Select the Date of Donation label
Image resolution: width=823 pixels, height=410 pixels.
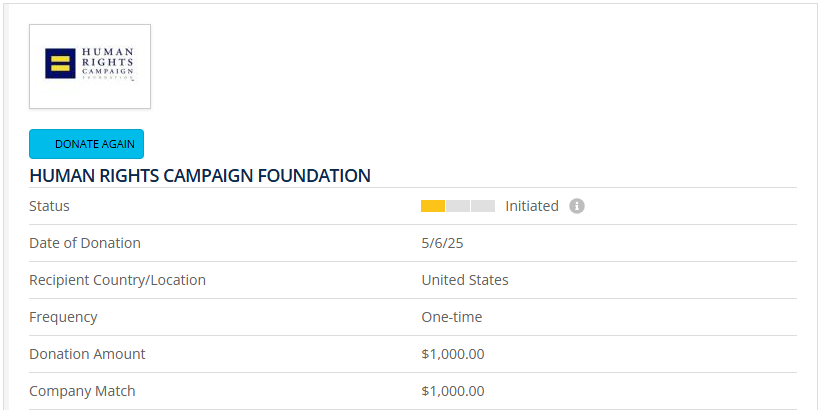[85, 243]
